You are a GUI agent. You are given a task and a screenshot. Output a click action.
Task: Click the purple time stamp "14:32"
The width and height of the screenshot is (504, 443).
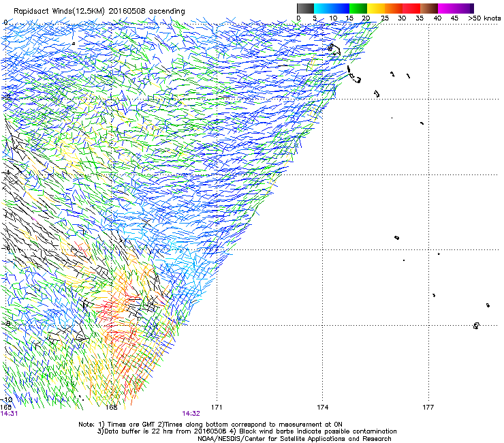tap(191, 414)
